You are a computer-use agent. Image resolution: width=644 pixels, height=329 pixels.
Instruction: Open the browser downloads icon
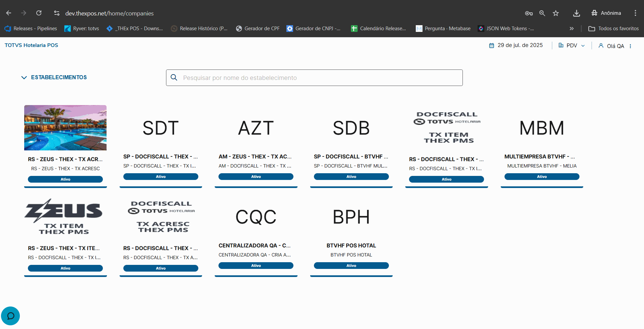click(x=576, y=13)
